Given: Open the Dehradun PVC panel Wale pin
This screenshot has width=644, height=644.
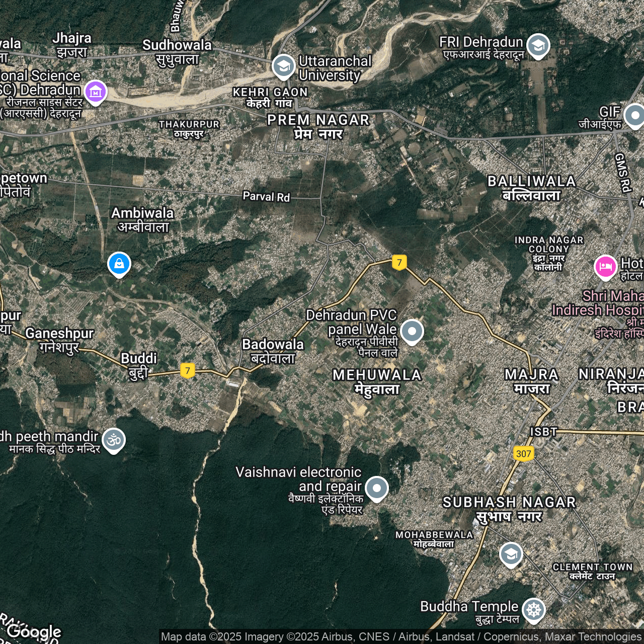Looking at the screenshot, I should point(412,331).
